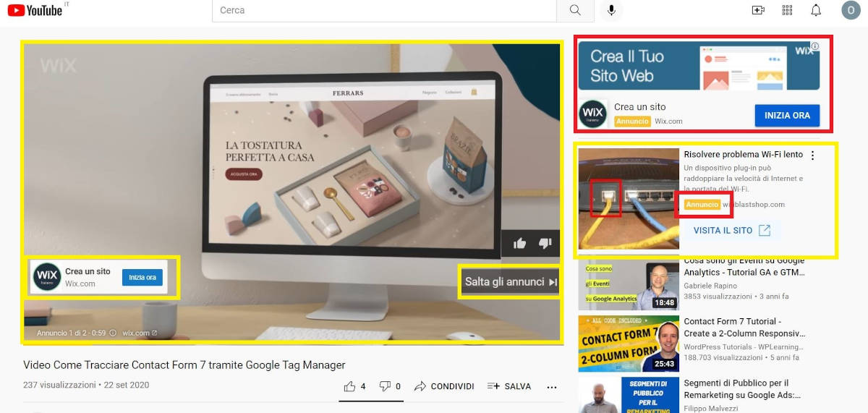Start voice search with the microphone icon
This screenshot has height=413, width=868.
[x=612, y=10]
